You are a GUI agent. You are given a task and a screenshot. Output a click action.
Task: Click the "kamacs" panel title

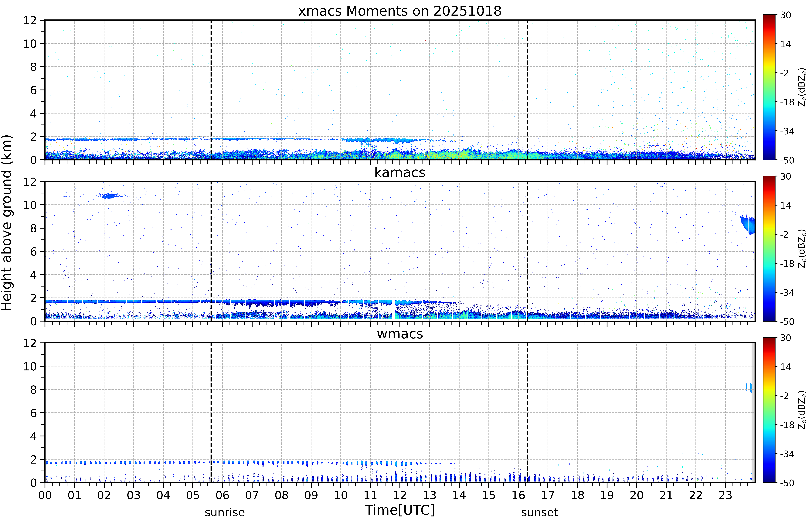click(x=400, y=172)
